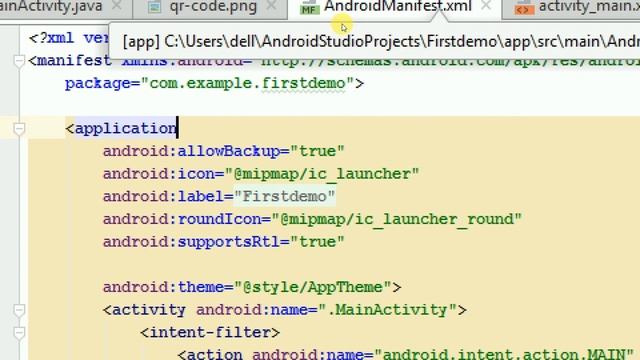Screen dimensions: 640x360
Task: Click the image file icon on qr-code.png tab
Action: click(154, 7)
